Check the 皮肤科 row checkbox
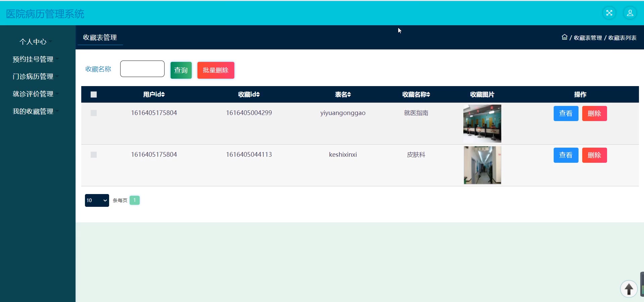Viewport: 644px width, 302px height. [x=94, y=155]
